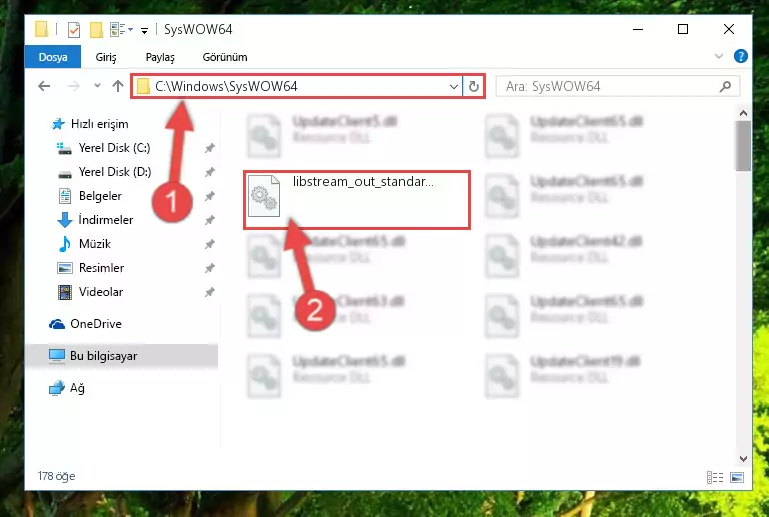This screenshot has height=517, width=769.
Task: Open Yerel Disk (D:) in sidebar
Action: [x=115, y=172]
